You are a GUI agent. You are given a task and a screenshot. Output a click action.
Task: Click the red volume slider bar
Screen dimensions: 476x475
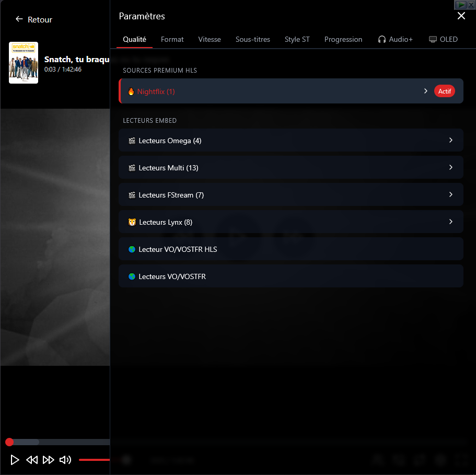pyautogui.click(x=95, y=460)
